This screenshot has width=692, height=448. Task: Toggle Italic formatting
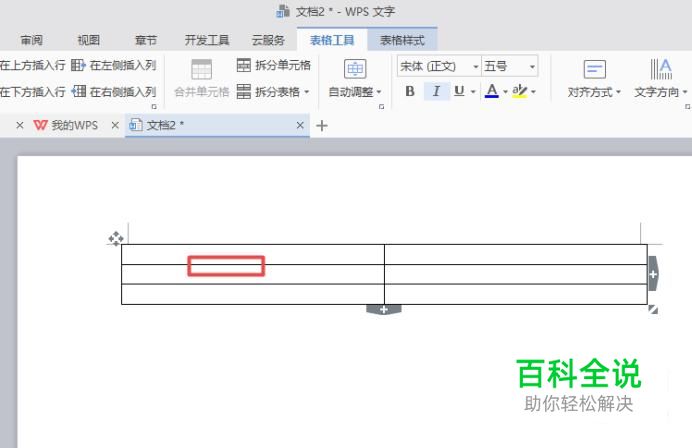click(x=436, y=91)
